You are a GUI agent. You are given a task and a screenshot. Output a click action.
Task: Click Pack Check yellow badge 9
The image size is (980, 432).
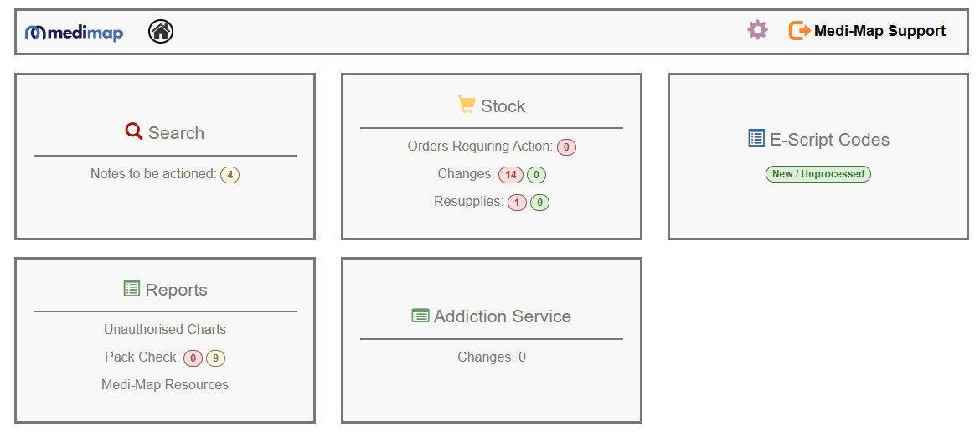click(216, 358)
